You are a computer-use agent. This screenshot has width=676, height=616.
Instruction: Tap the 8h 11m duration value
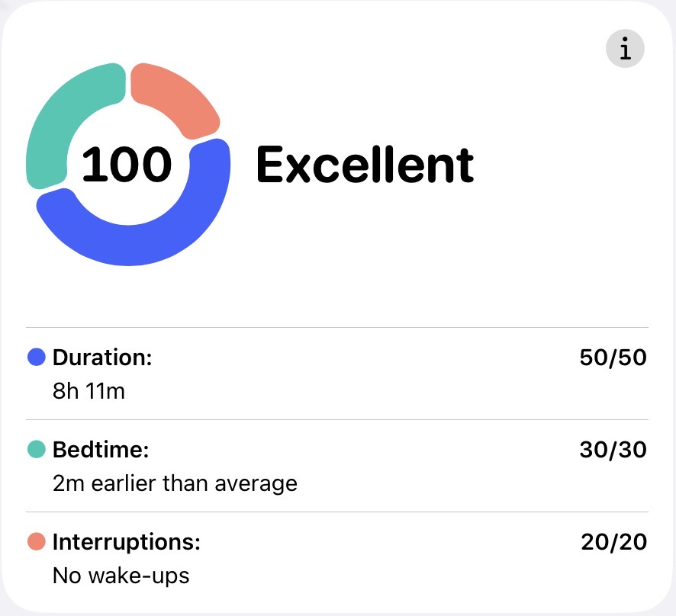89,392
